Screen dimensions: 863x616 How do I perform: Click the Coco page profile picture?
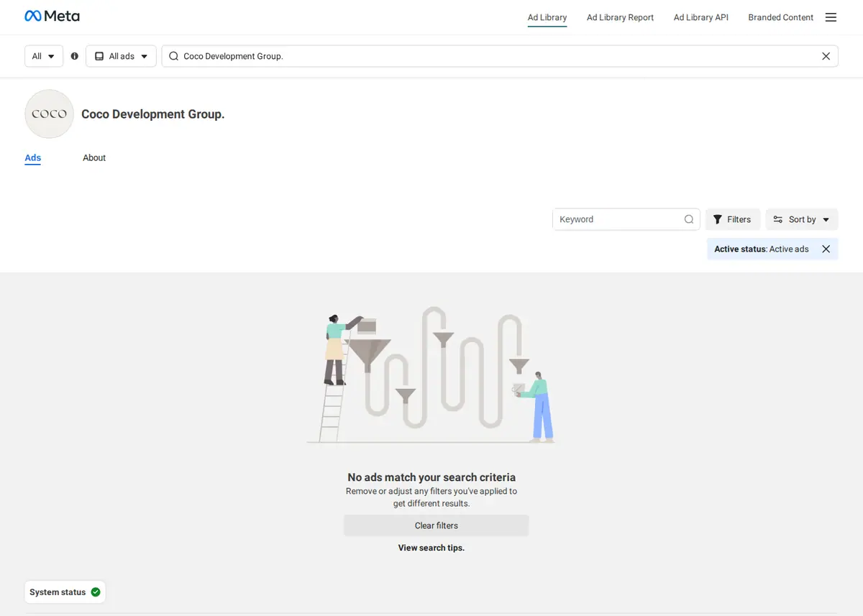click(x=49, y=114)
